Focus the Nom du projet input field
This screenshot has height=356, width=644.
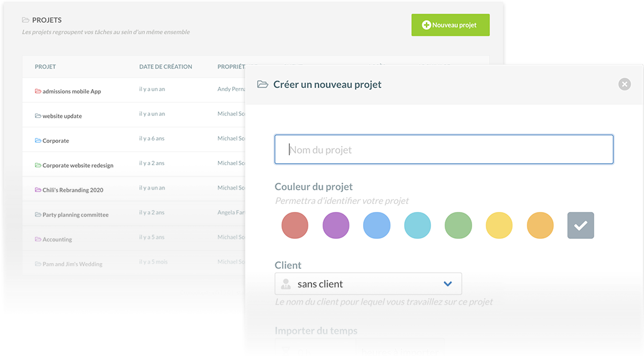pos(444,149)
